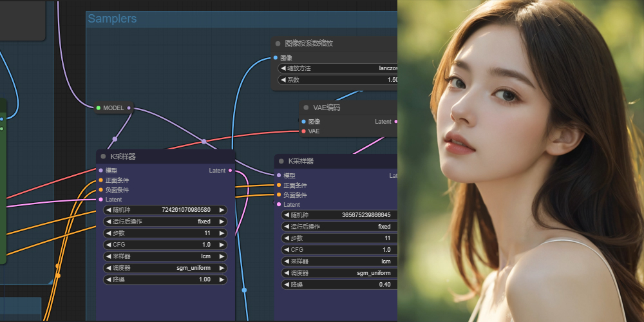Click the 随机种 value 724261070986580
Image resolution: width=644 pixels, height=322 pixels.
tap(186, 210)
